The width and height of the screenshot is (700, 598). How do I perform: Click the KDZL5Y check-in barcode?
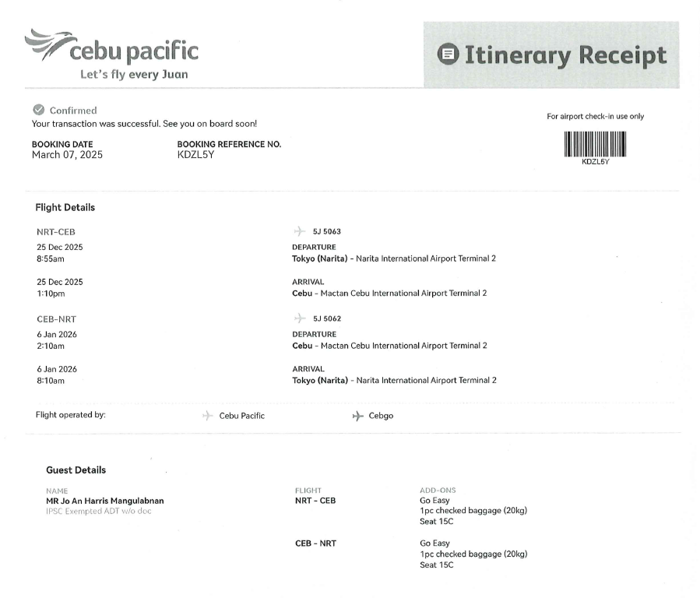click(595, 146)
